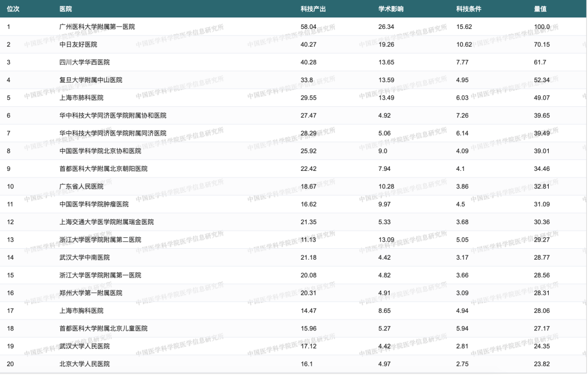Select 上海市胸科医院 hospital name
588x375 pixels.
(81, 311)
